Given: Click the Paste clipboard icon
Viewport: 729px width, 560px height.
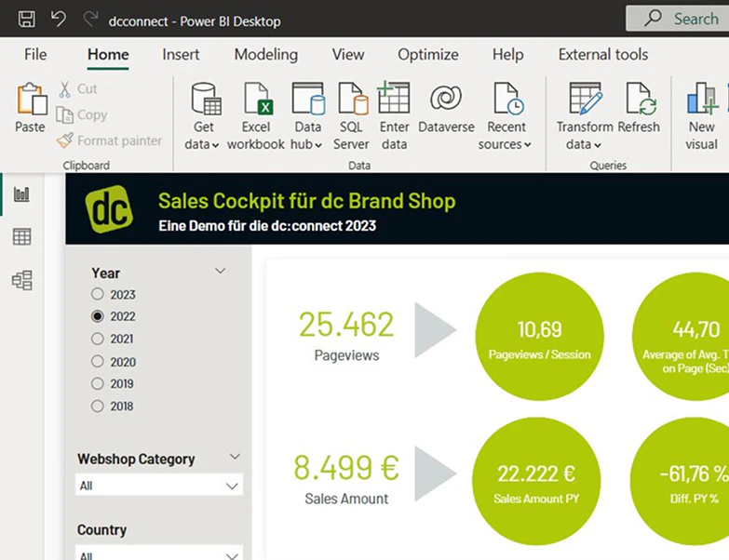Looking at the screenshot, I should point(32,99).
